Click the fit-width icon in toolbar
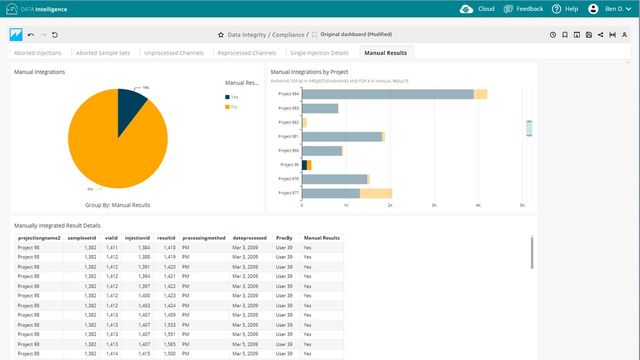This screenshot has height=360, width=640. pyautogui.click(x=613, y=35)
